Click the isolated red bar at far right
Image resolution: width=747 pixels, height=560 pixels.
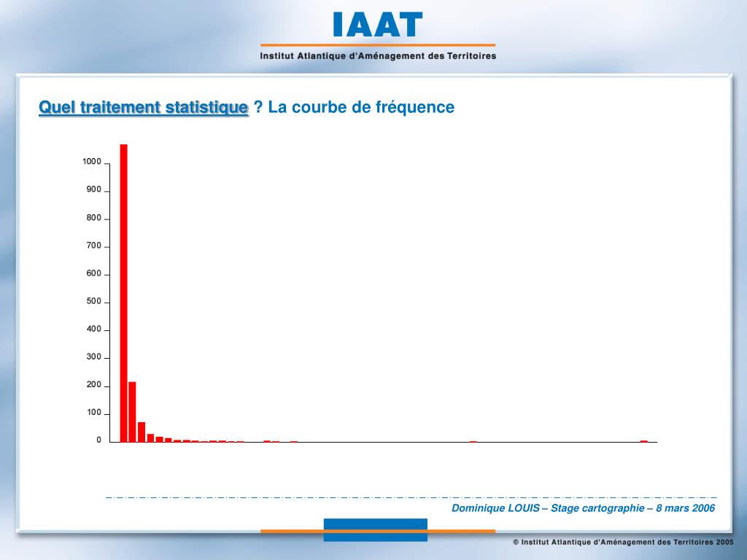coord(644,441)
